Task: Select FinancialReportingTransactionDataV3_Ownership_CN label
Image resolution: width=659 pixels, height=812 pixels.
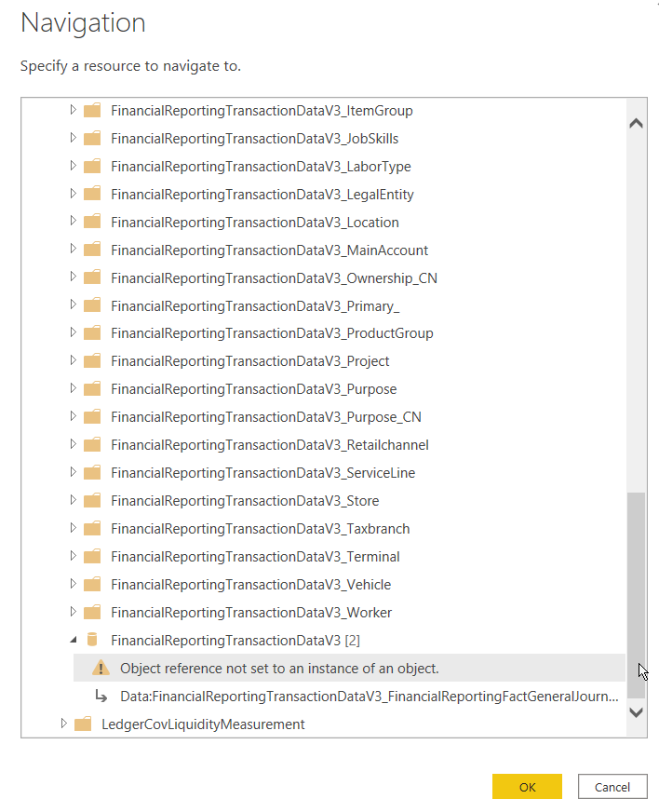Action: click(274, 278)
